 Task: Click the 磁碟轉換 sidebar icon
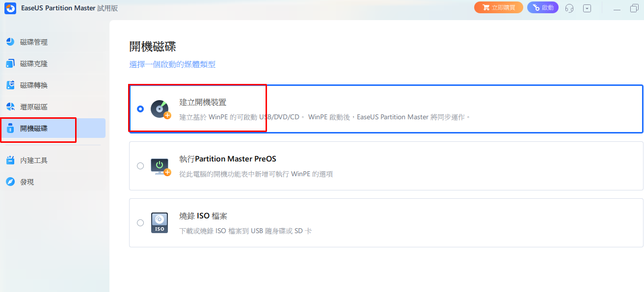coord(10,85)
